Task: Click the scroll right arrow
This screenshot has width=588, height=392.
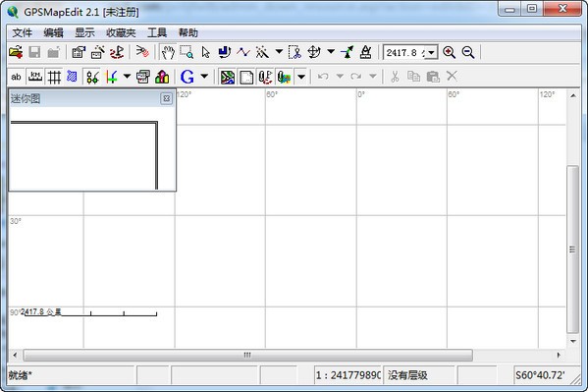Action: (x=559, y=355)
